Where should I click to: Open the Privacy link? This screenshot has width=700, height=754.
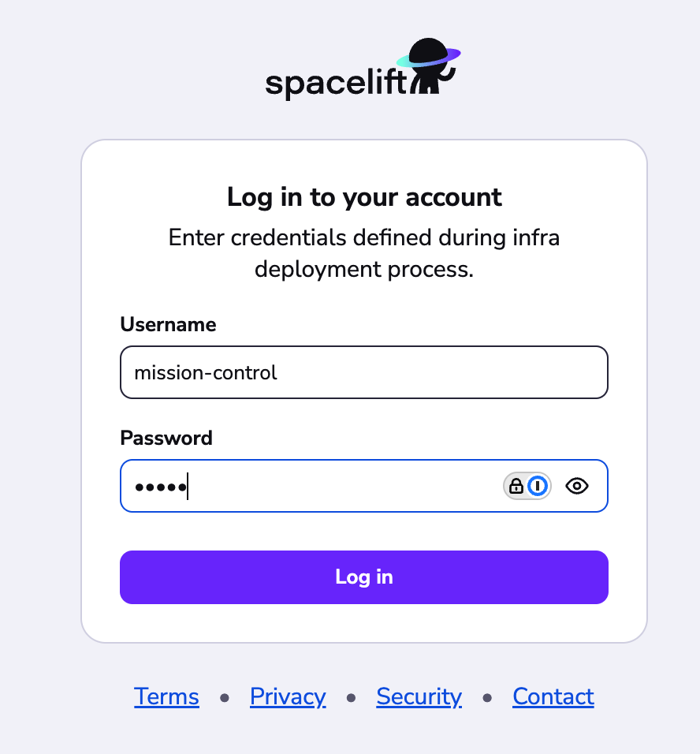pyautogui.click(x=288, y=696)
